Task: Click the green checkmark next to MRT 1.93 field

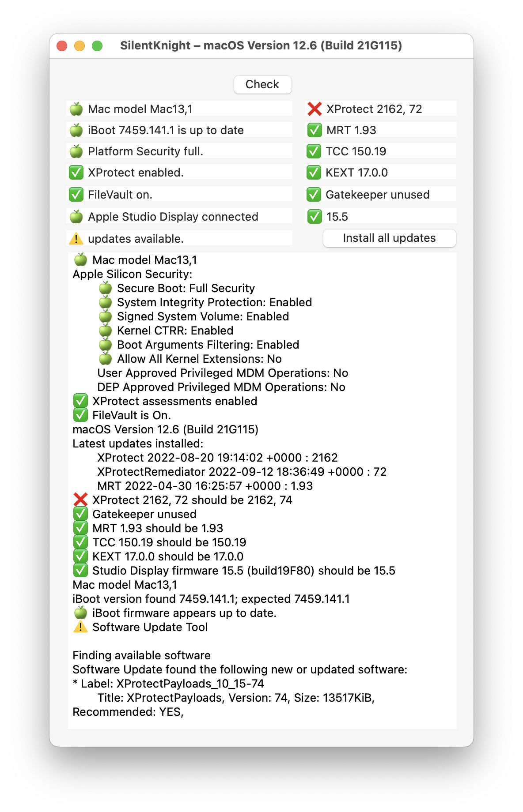Action: pyautogui.click(x=314, y=130)
